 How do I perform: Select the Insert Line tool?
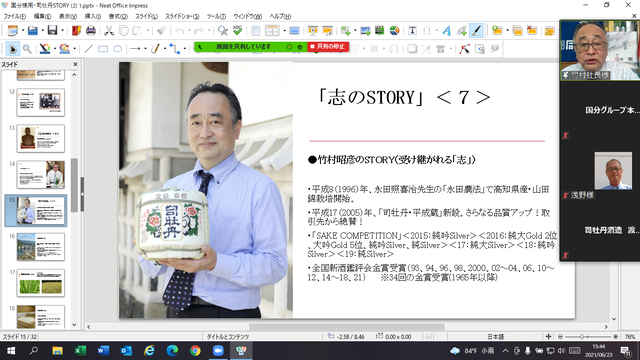click(88, 49)
